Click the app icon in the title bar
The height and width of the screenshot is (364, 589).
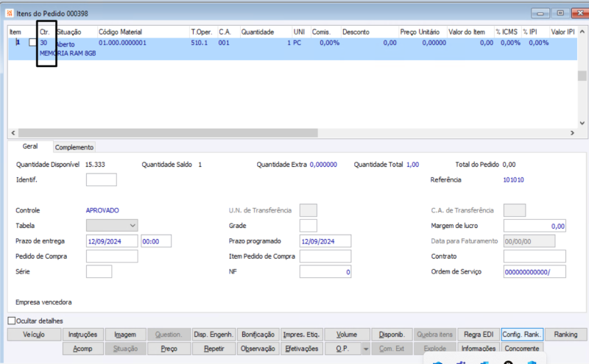tap(9, 13)
